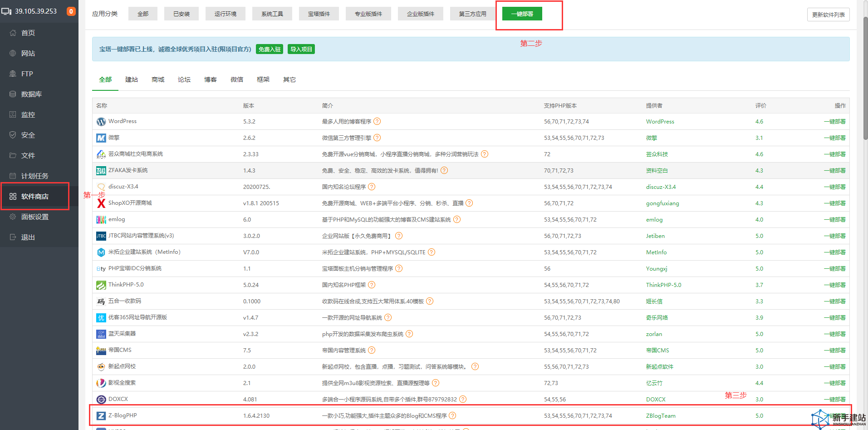Image resolution: width=868 pixels, height=430 pixels.
Task: Click the 影视全搜索 row name
Action: [122, 383]
